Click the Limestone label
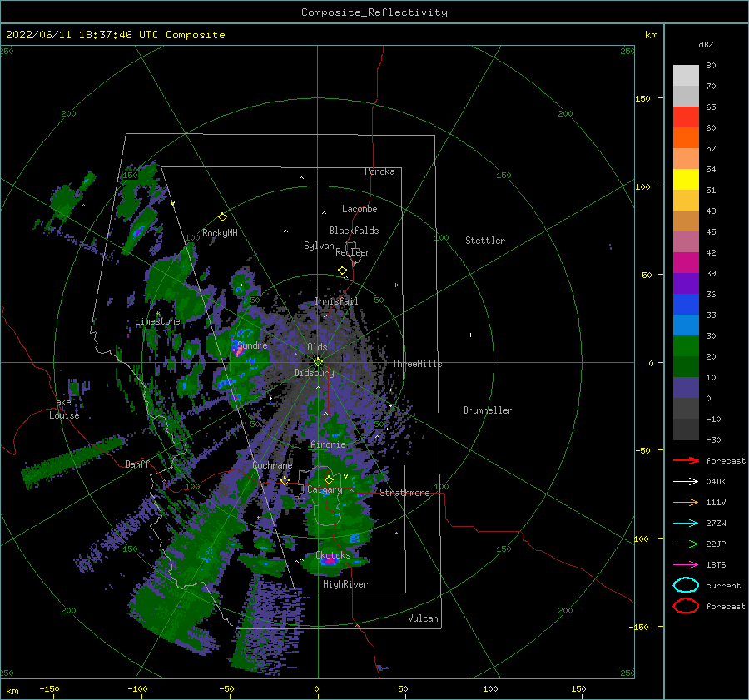The width and height of the screenshot is (749, 700). [x=157, y=321]
